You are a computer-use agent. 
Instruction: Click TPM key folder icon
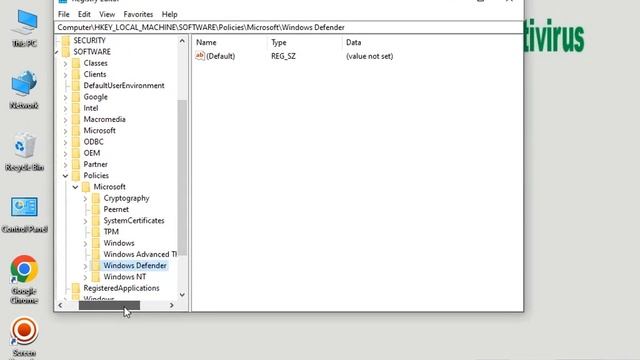pos(96,232)
